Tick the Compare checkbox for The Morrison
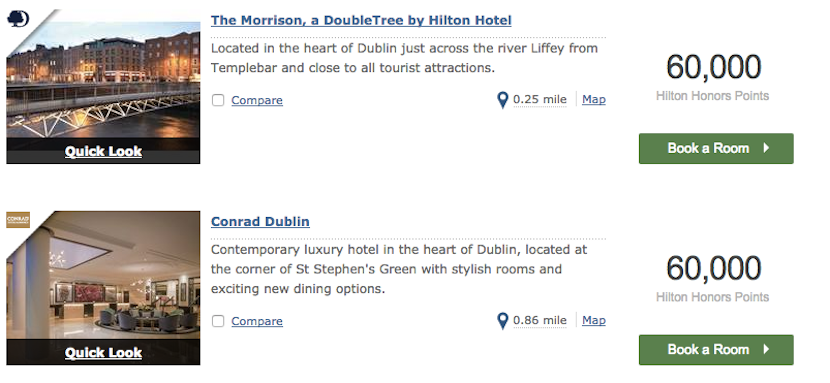Image resolution: width=830 pixels, height=383 pixels. [x=218, y=100]
